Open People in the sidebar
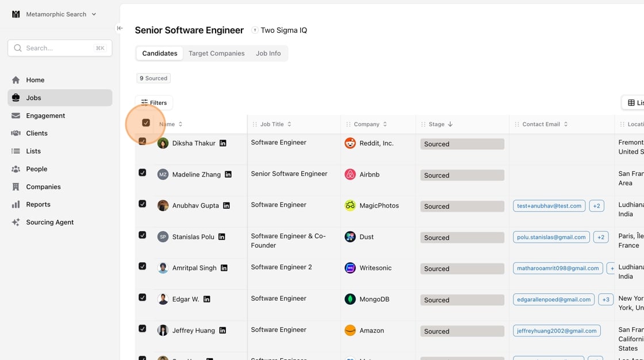The height and width of the screenshot is (360, 644). point(60,169)
